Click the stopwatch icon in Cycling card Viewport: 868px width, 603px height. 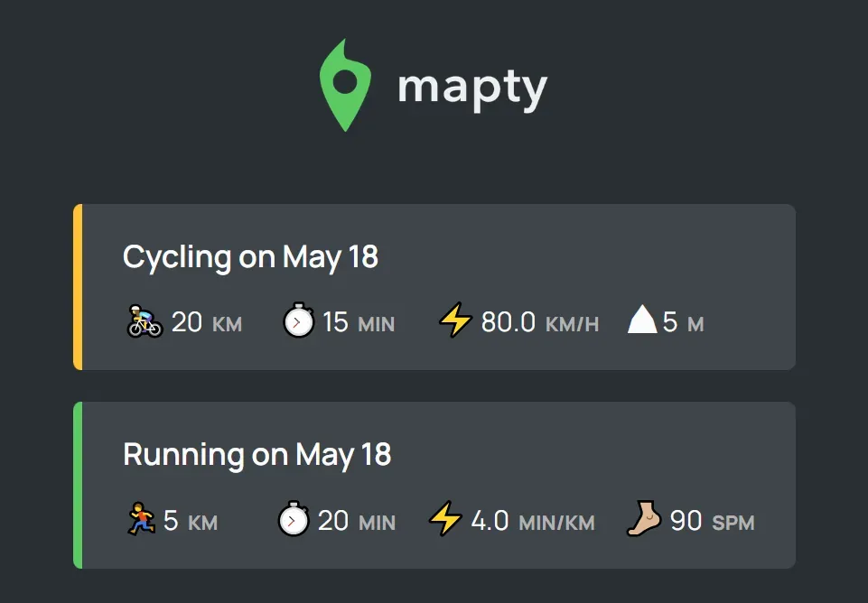[299, 320]
